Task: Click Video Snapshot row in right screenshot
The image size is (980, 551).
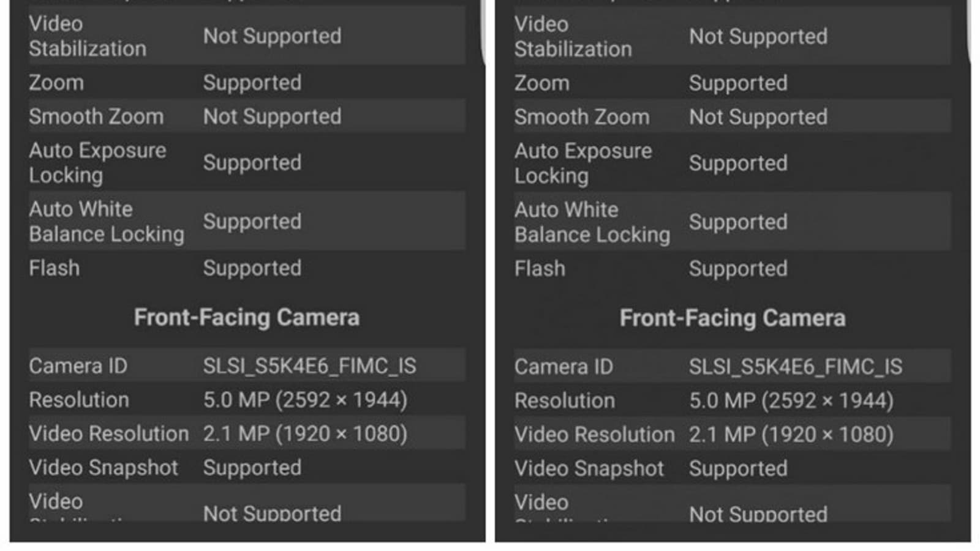Action: point(732,468)
